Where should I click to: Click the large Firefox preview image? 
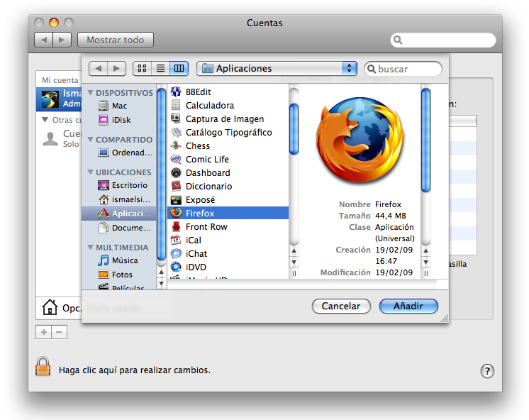pyautogui.click(x=360, y=140)
